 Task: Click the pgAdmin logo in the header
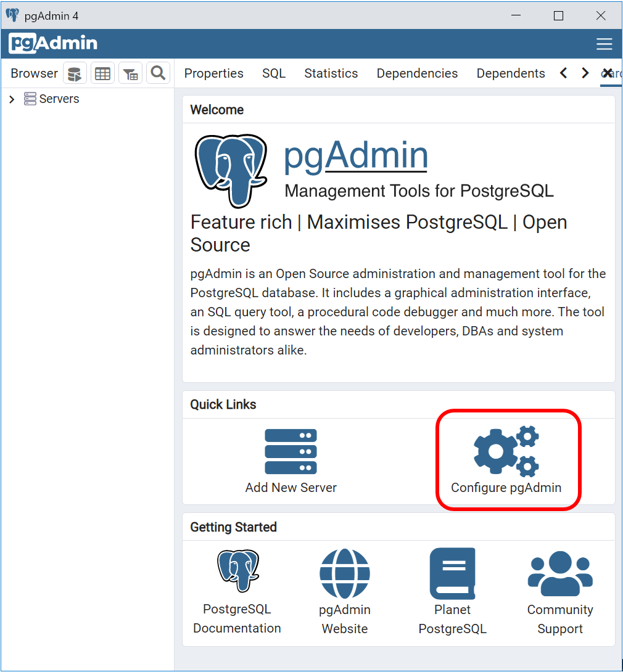pos(53,43)
